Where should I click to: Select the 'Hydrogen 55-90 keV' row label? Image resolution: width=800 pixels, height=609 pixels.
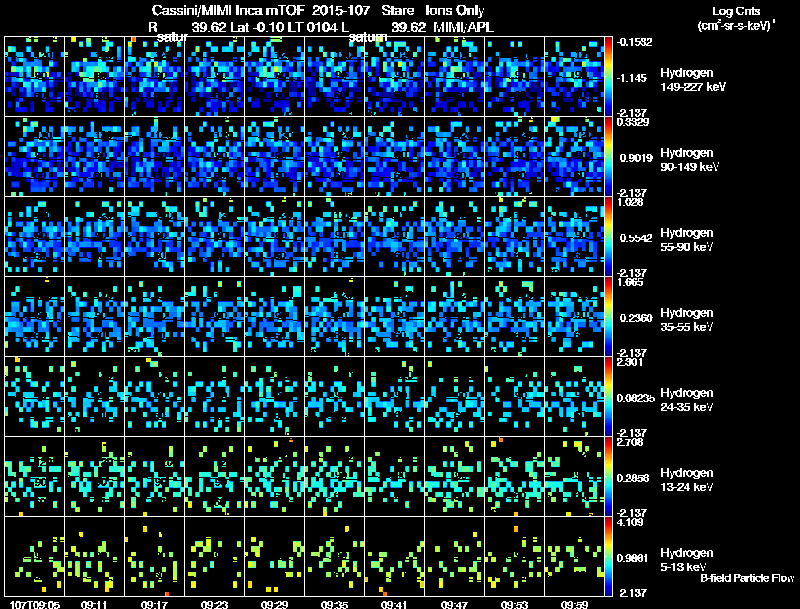(x=687, y=240)
